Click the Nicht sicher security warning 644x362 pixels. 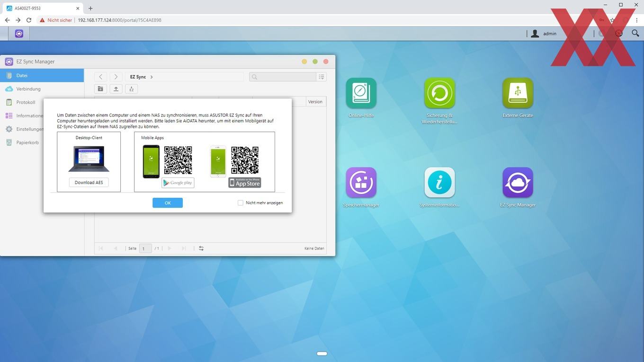(56, 20)
